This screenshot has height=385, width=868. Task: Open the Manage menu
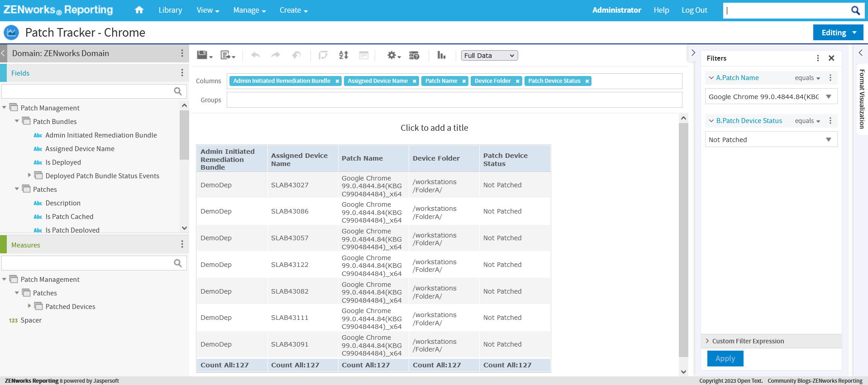point(249,10)
